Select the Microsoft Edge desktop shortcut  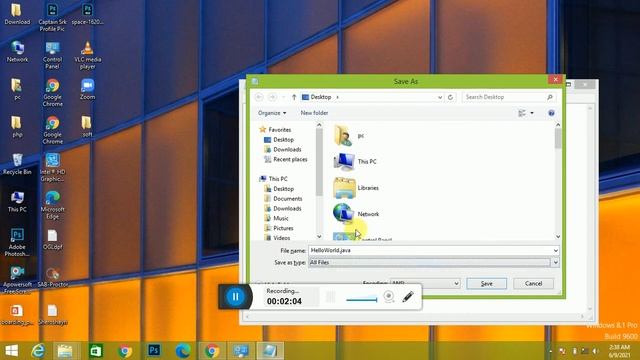[x=52, y=205]
